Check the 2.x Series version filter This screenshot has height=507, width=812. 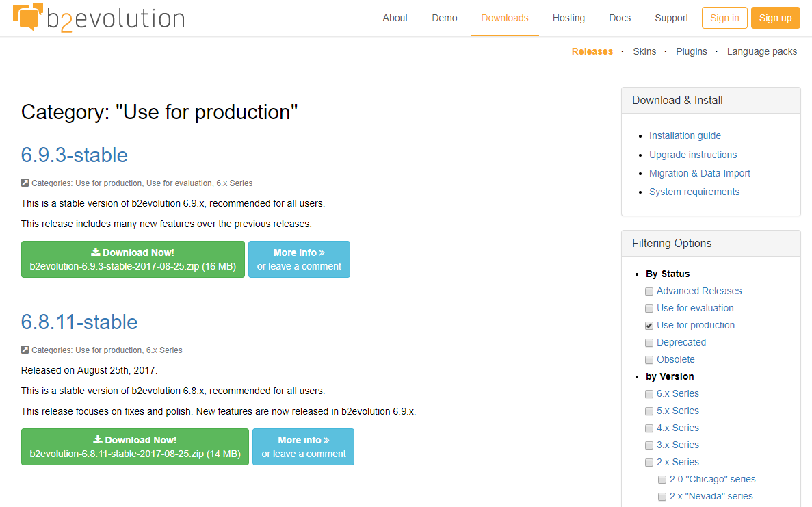tap(649, 463)
